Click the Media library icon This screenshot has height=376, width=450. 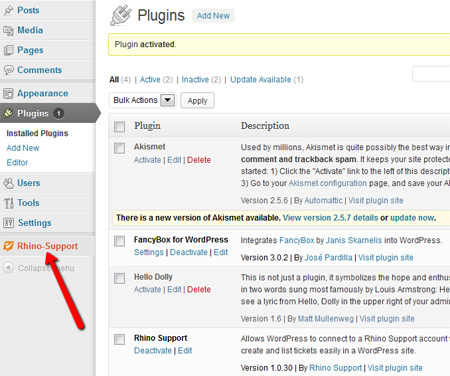(x=8, y=30)
